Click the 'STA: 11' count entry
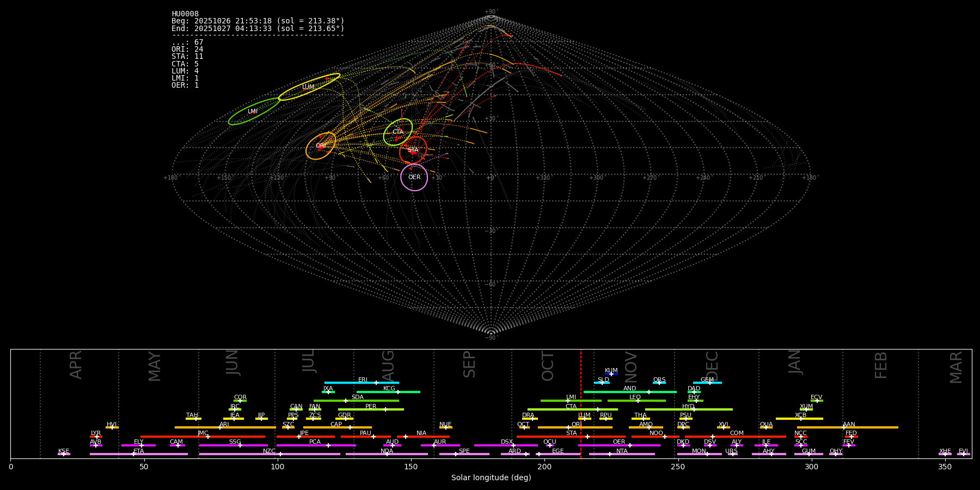 coord(187,57)
